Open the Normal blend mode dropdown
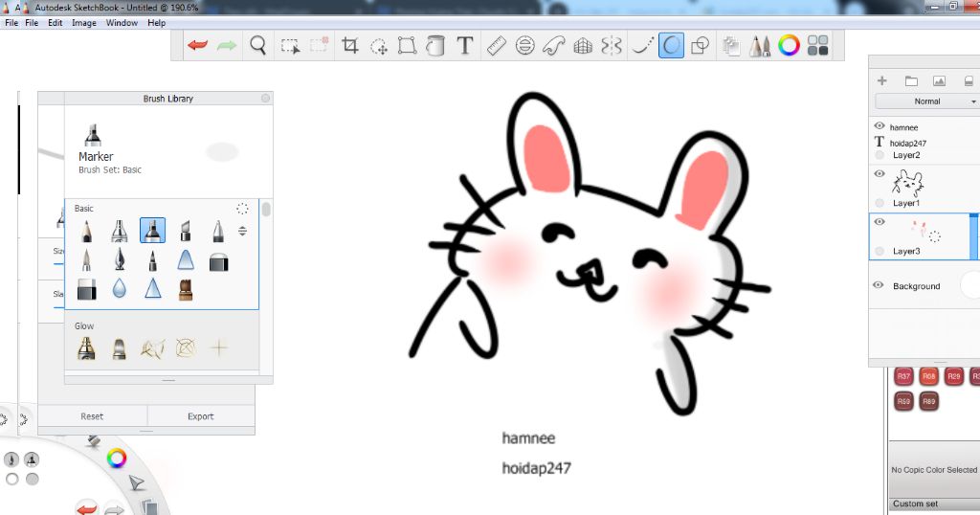The width and height of the screenshot is (980, 515). click(x=927, y=101)
